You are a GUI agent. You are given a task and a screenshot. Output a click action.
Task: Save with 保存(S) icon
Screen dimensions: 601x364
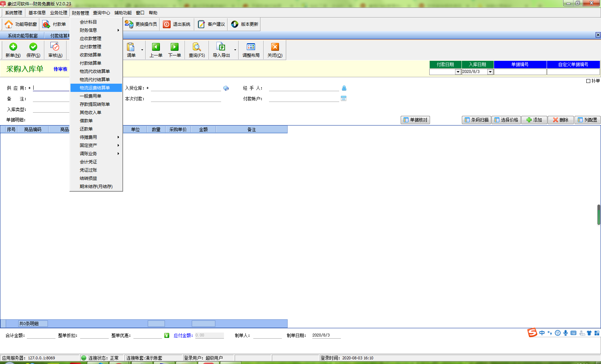[x=33, y=47]
